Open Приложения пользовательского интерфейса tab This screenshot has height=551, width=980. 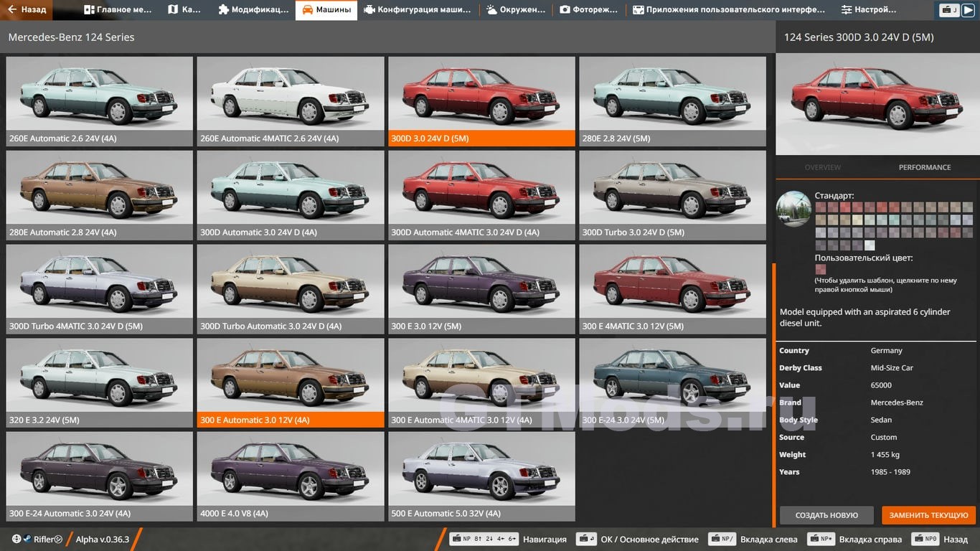point(729,10)
